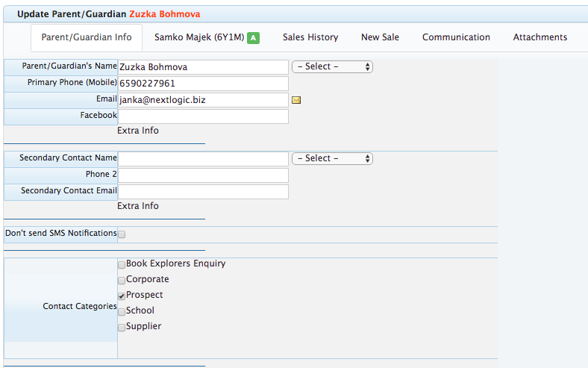
Task: Click green A badge beside Samko Majek
Action: pos(253,38)
